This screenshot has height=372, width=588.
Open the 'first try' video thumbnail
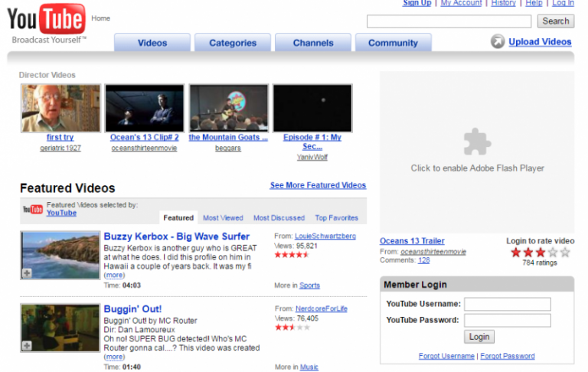click(60, 108)
